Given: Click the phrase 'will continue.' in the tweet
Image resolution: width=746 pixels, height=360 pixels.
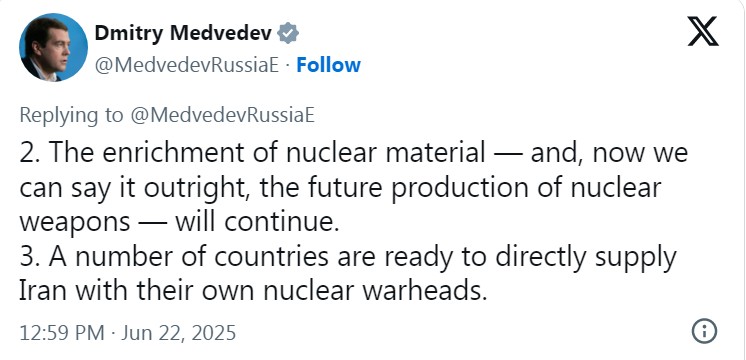Looking at the screenshot, I should point(257,222).
